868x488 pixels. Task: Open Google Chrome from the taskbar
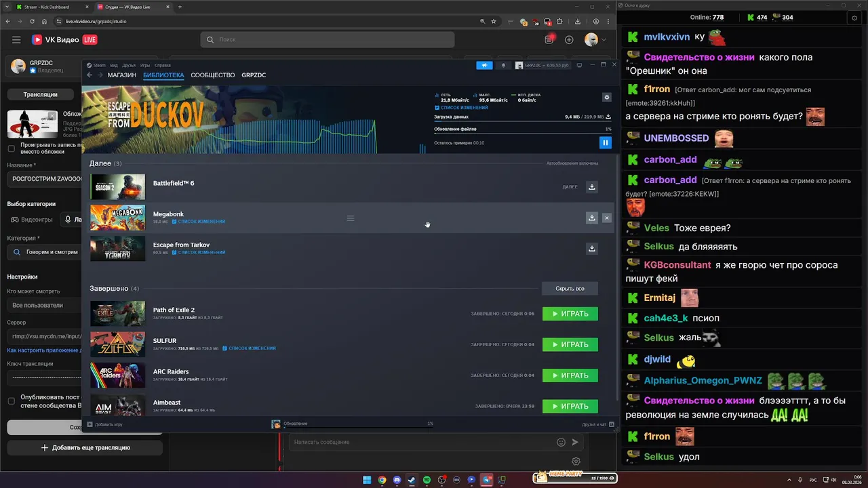pos(382,480)
